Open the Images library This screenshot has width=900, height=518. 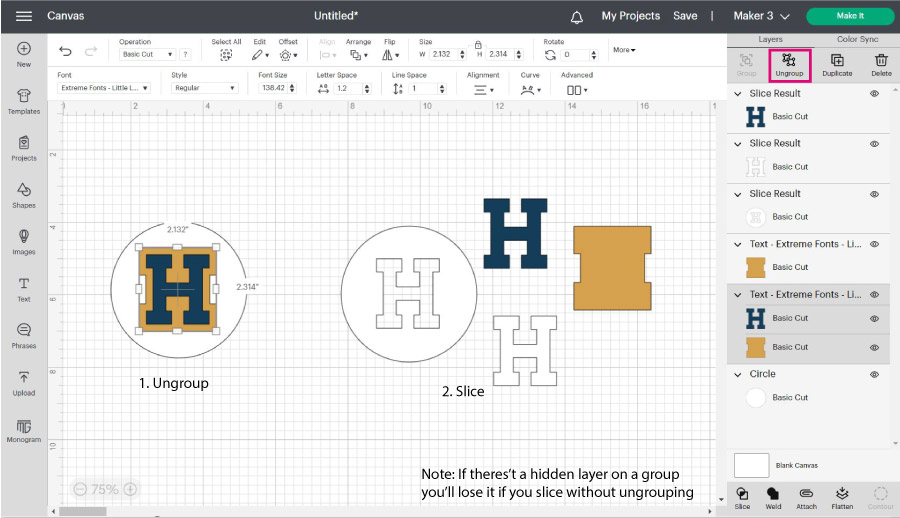[x=24, y=242]
